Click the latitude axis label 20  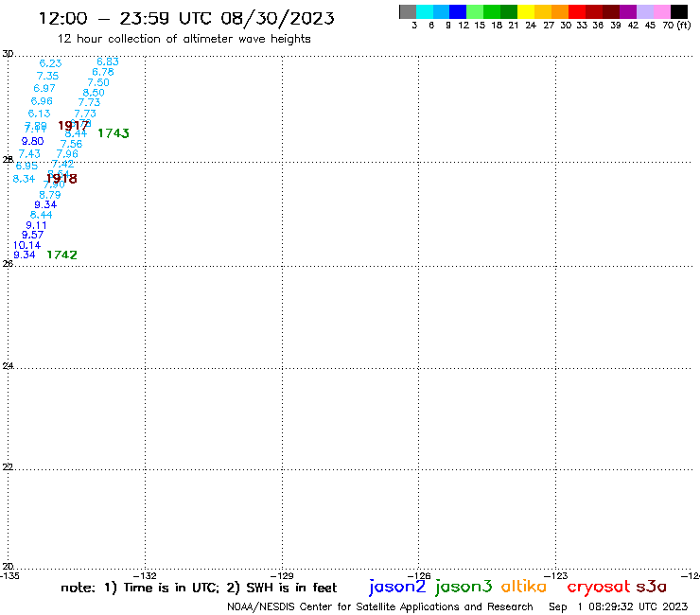click(8, 567)
